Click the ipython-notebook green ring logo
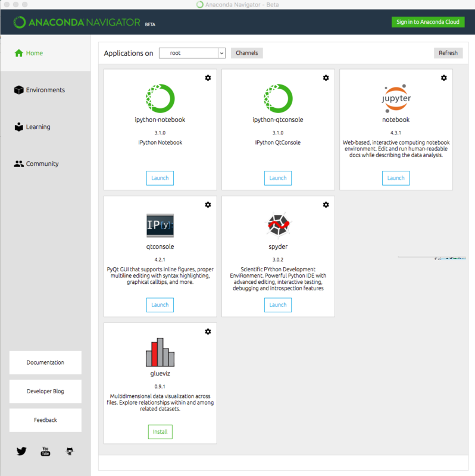The image size is (475, 476). [160, 98]
